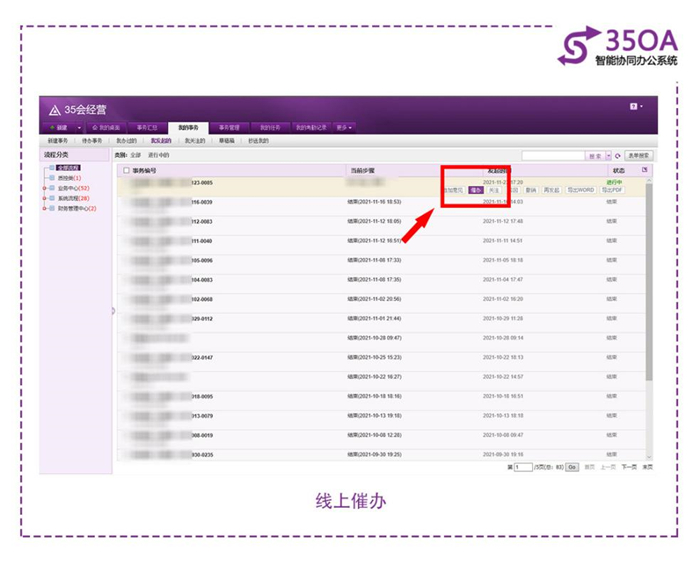
Task: Open the 待办事务 sub-menu item
Action: pos(92,141)
